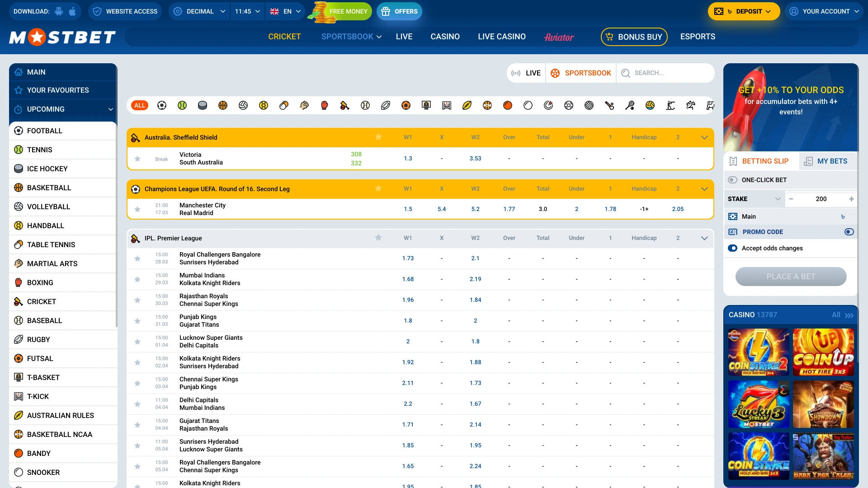The image size is (868, 488).
Task: Click the Snooker icon in left sidebar
Action: point(18,472)
